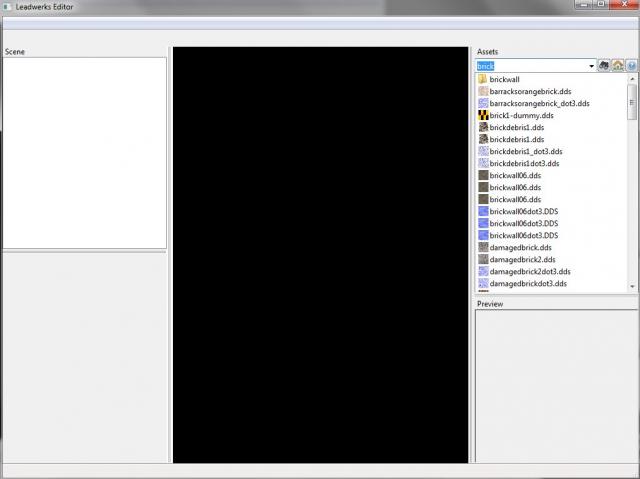640x479 pixels.
Task: Select barracksorangebrick_dot3.dds in the asset list
Action: [x=539, y=103]
